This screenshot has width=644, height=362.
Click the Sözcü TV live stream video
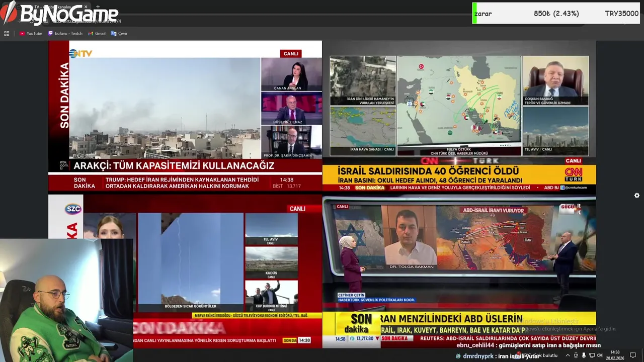pos(185,271)
